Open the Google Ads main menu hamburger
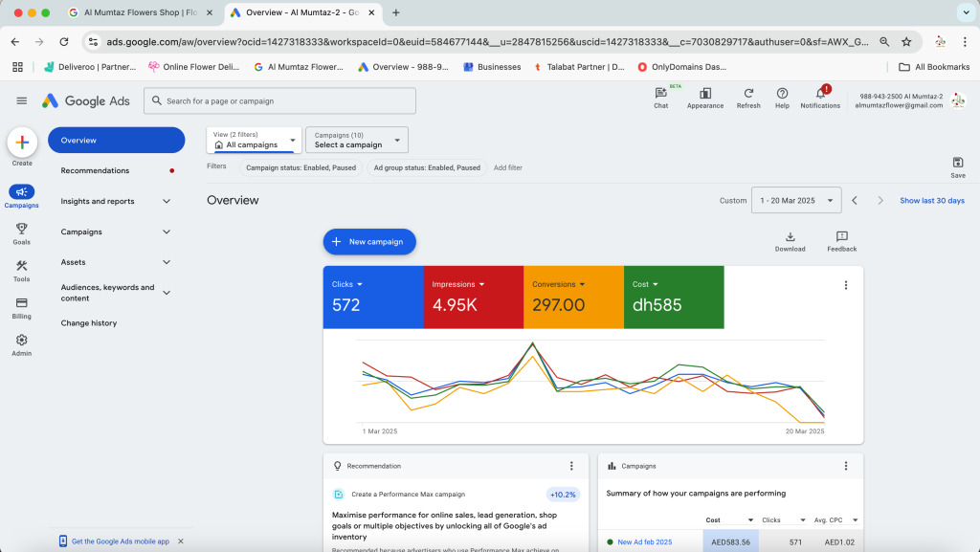 (x=22, y=100)
